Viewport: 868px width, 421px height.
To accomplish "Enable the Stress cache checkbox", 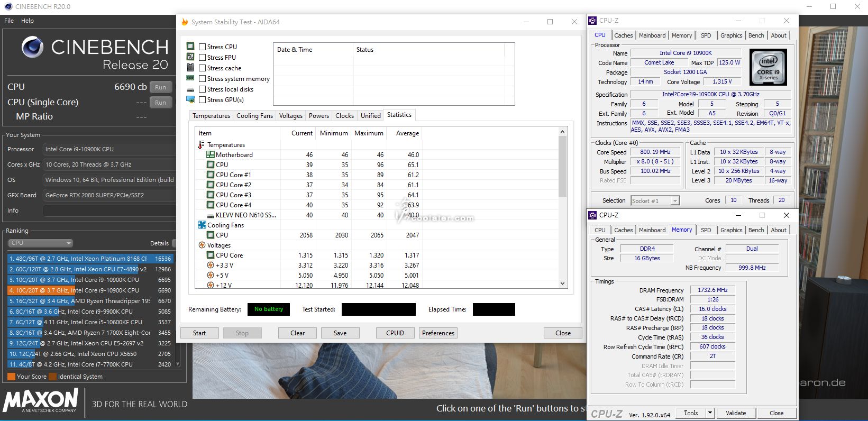I will click(202, 68).
